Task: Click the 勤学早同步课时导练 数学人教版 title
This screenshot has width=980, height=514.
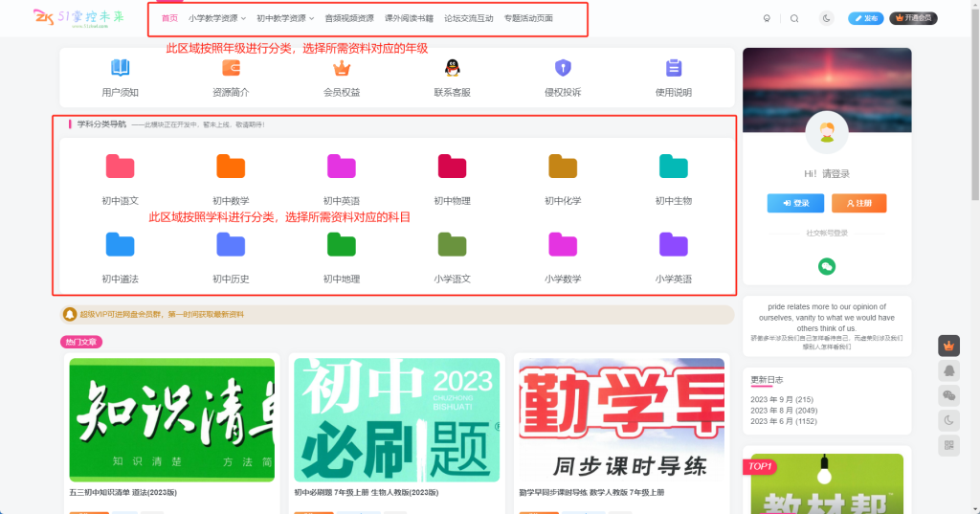Action: click(x=591, y=493)
